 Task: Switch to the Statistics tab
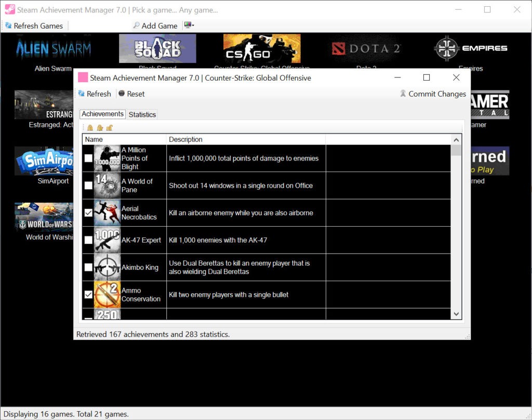coord(142,114)
